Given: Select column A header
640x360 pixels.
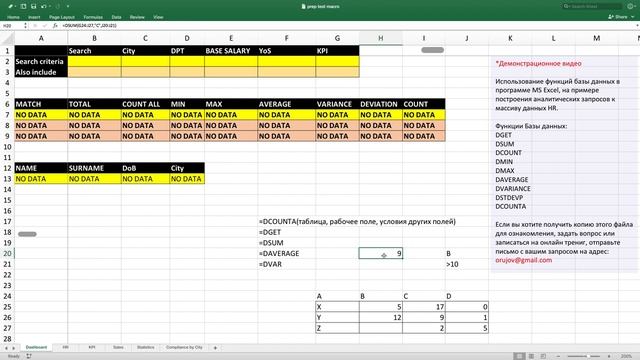Looking at the screenshot, I should pos(41,38).
